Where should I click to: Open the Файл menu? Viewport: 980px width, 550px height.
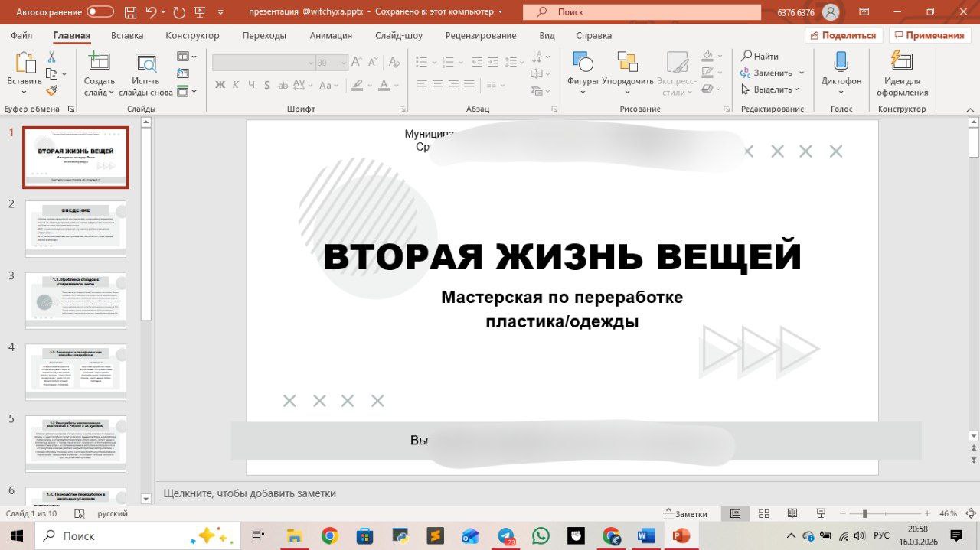coord(21,35)
